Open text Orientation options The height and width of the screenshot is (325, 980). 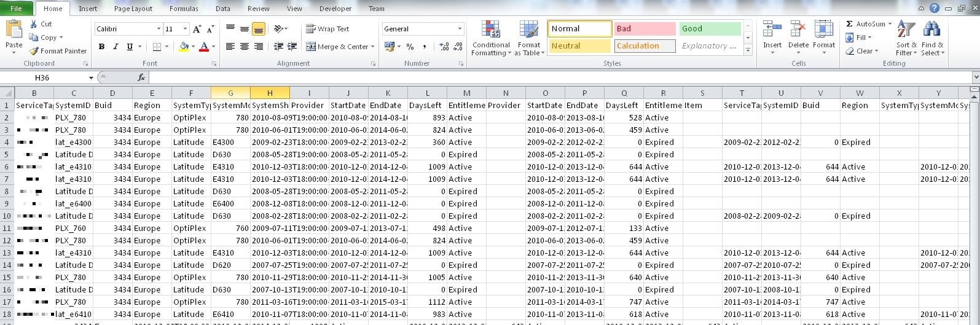[281, 29]
